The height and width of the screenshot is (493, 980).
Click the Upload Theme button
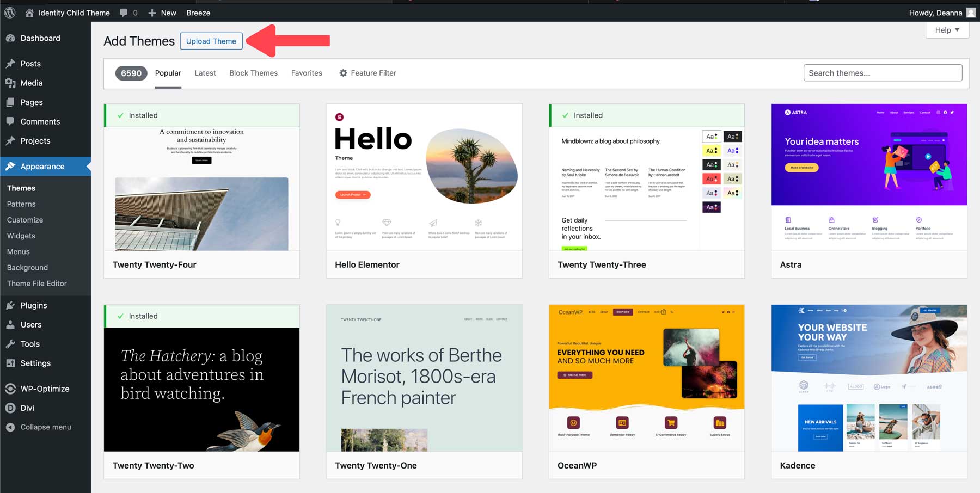(211, 41)
